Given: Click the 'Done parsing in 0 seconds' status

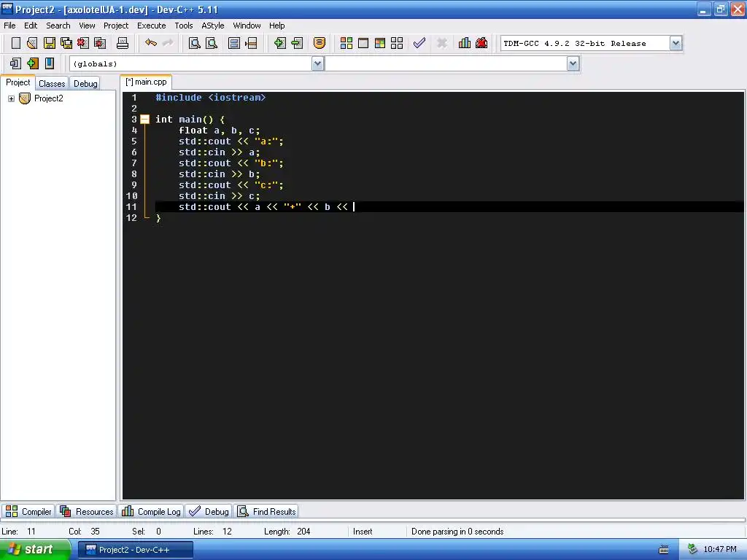Looking at the screenshot, I should 457,532.
